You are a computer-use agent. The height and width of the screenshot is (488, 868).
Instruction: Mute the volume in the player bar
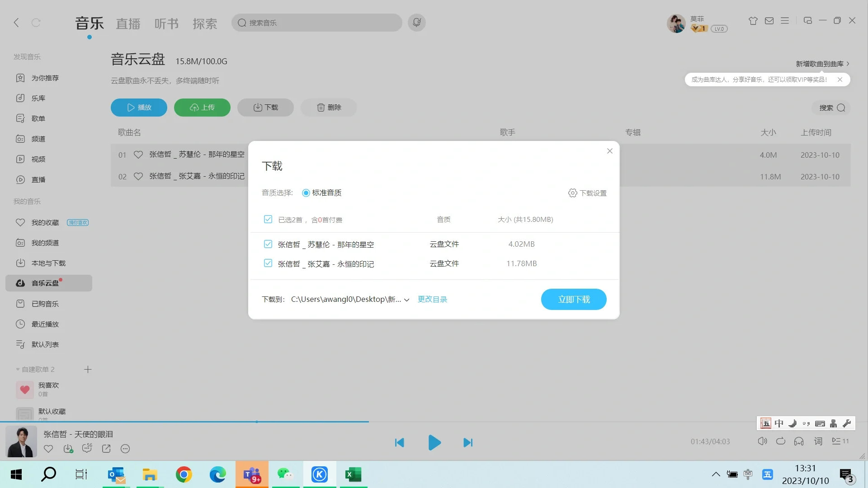pyautogui.click(x=762, y=441)
